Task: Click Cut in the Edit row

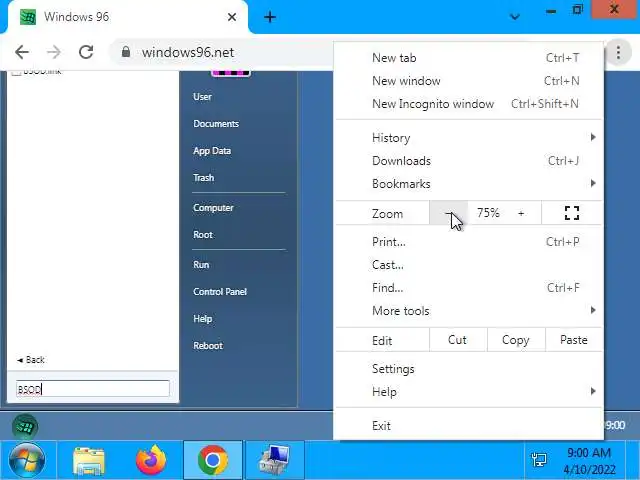Action: tap(458, 340)
